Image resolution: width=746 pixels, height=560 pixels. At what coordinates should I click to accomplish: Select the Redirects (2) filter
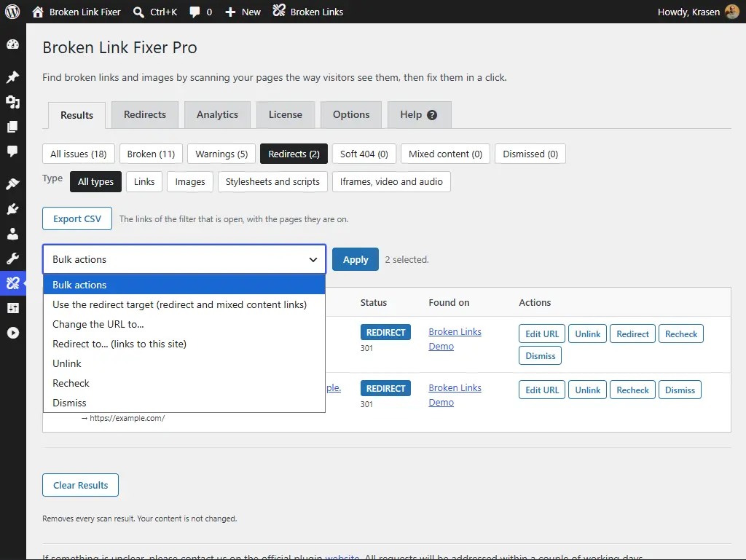(294, 154)
